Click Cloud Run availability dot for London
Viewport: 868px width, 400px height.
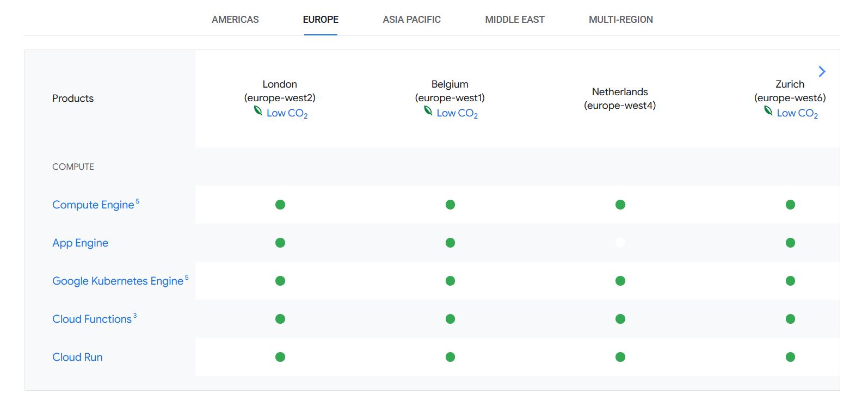[x=280, y=357]
